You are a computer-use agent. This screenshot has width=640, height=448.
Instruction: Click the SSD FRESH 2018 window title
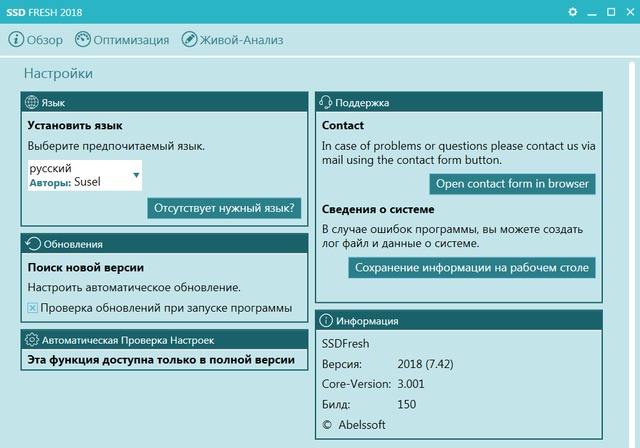(46, 11)
